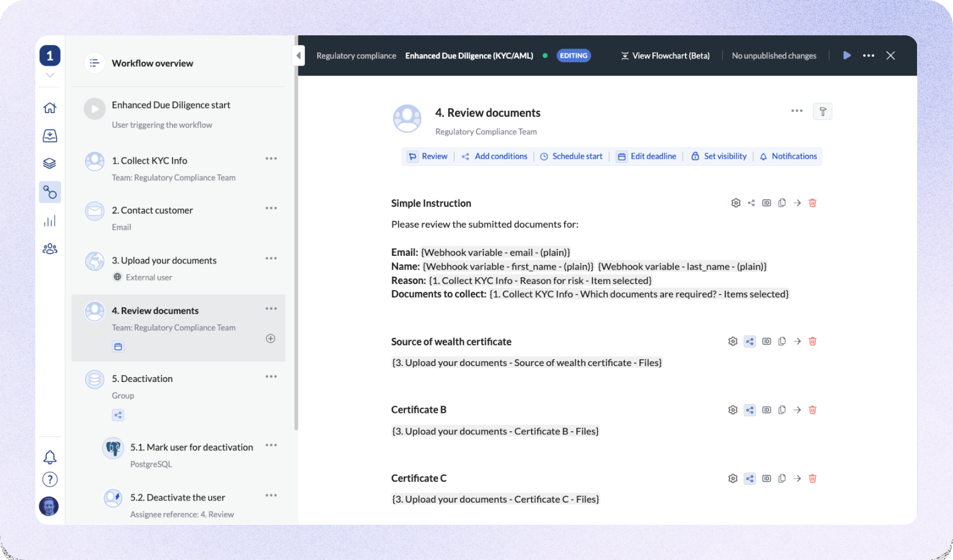Open View Flowchart (Beta)

[x=665, y=56]
